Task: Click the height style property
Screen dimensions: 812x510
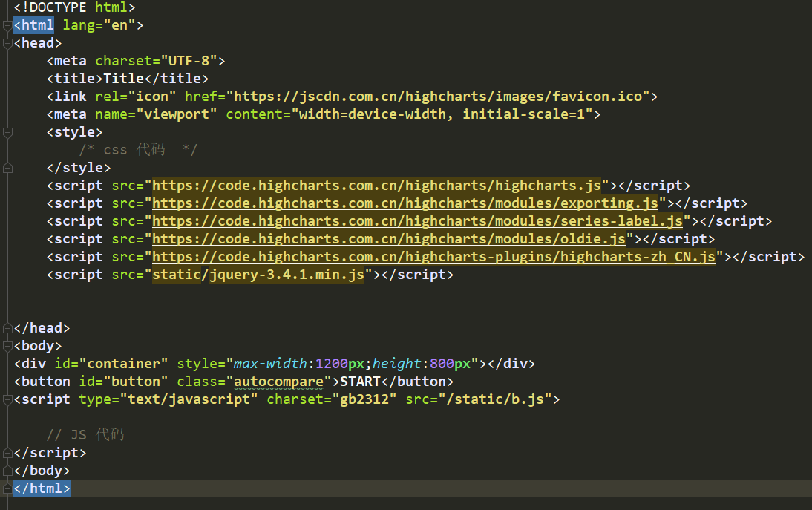Action: point(396,364)
